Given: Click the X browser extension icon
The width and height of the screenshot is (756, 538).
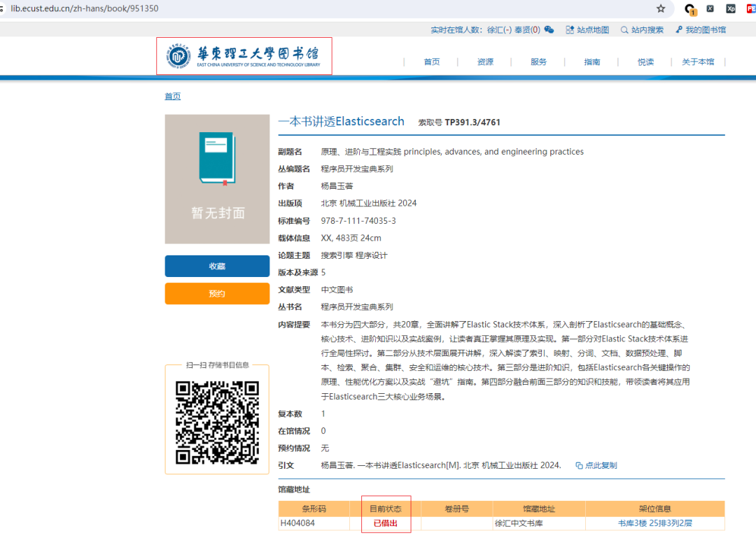Looking at the screenshot, I should [x=710, y=8].
